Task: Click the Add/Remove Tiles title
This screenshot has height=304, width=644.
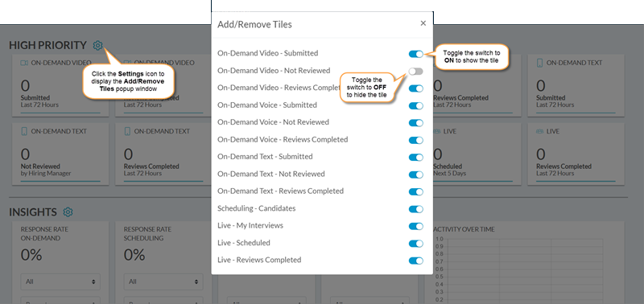Action: 254,24
